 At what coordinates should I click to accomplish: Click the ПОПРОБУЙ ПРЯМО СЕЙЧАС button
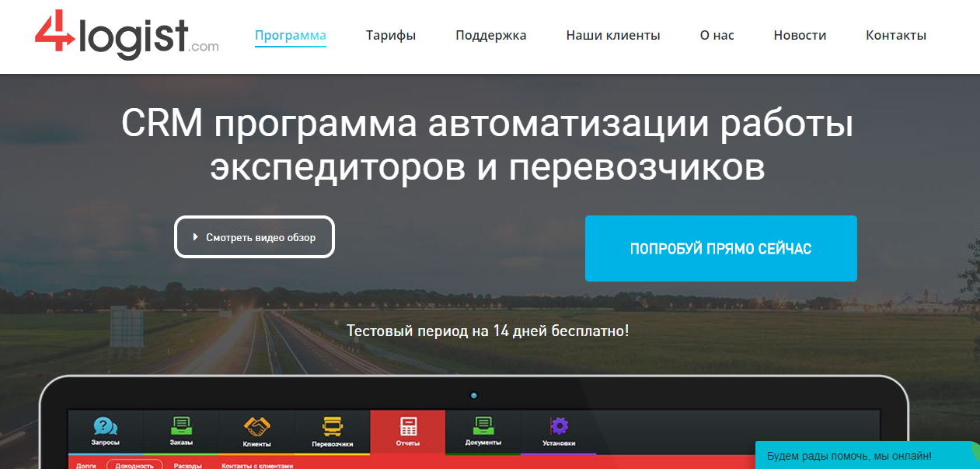pyautogui.click(x=721, y=249)
